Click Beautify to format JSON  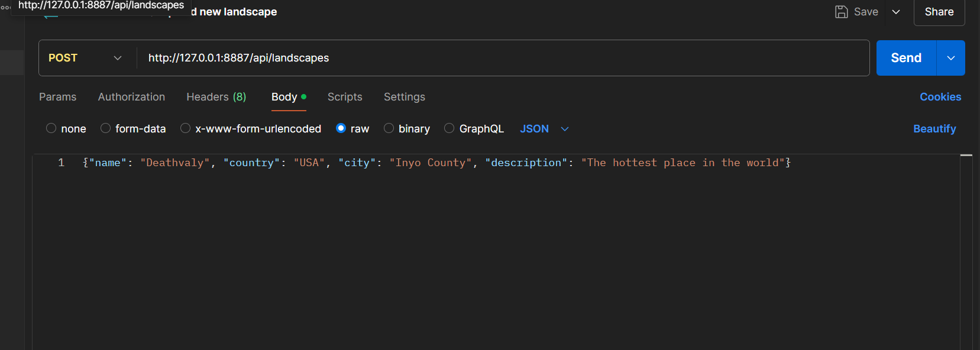[934, 129]
